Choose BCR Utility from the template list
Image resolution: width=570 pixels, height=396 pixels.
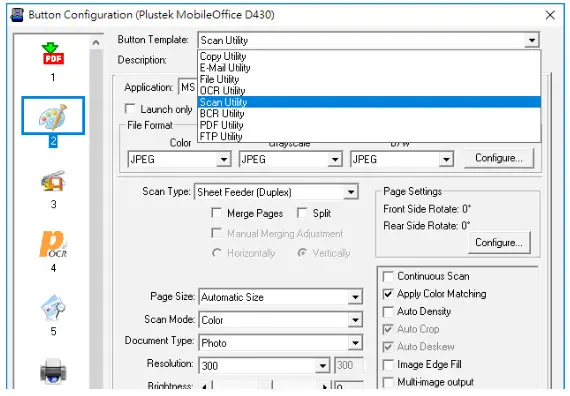point(369,114)
